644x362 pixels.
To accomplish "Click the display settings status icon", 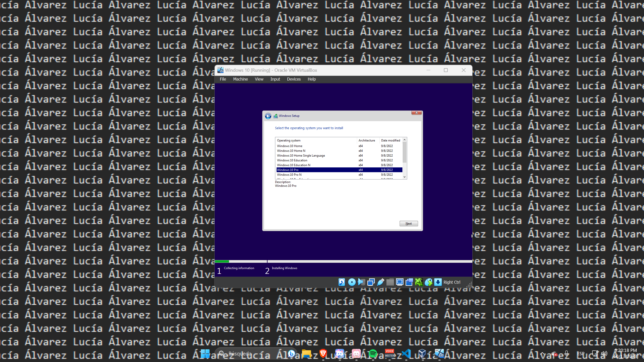I will tap(399, 282).
